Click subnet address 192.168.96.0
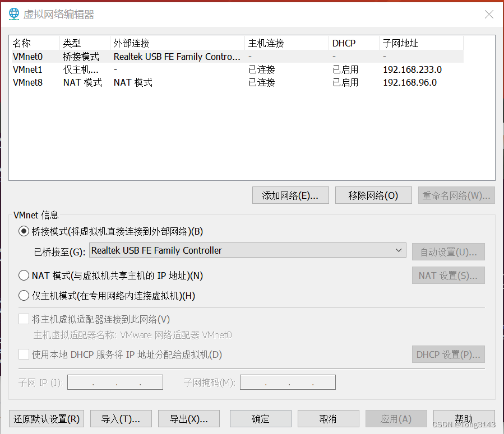 (x=410, y=82)
